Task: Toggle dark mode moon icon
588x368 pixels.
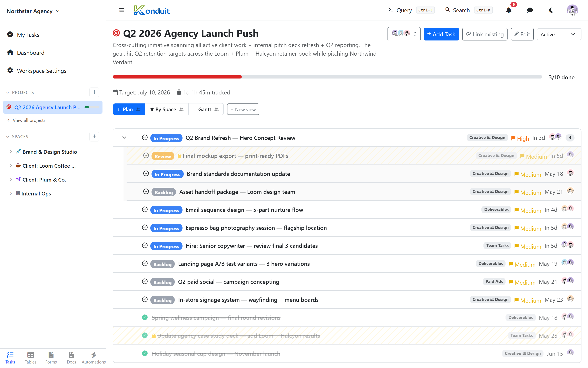Action: tap(551, 10)
